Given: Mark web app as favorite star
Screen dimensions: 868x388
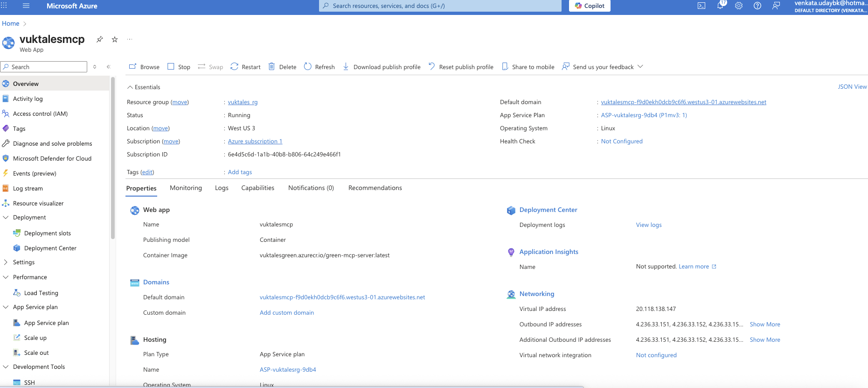Looking at the screenshot, I should click(115, 40).
